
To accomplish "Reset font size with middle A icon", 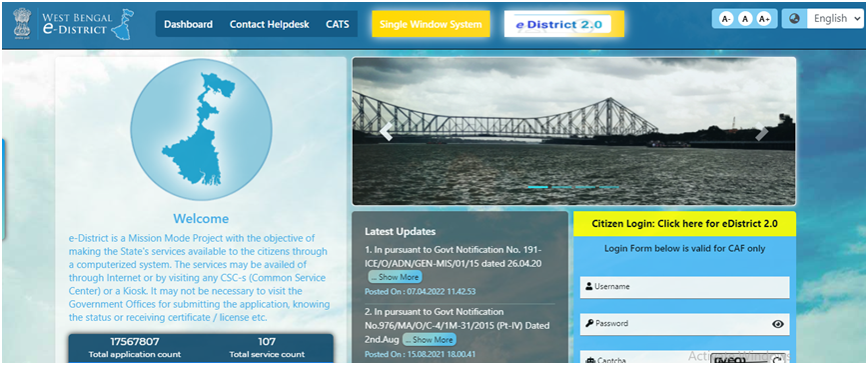I will [745, 19].
